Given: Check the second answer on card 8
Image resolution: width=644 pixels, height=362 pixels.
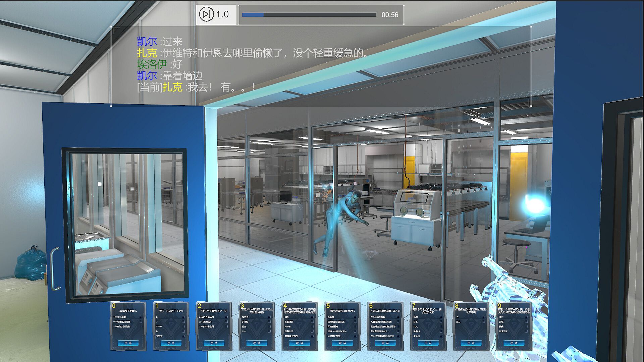Looking at the screenshot, I should [x=484, y=322].
